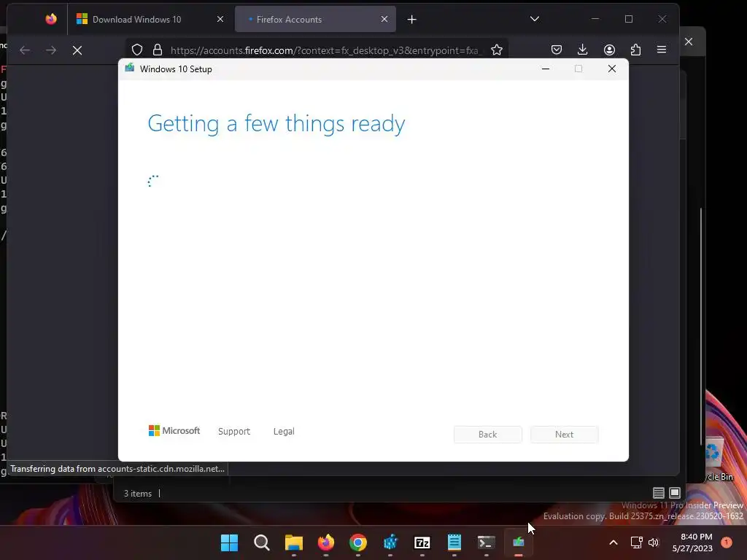Screen dimensions: 747x560
Task: Switch File Explorer to large thumbnails view
Action: (x=675, y=493)
